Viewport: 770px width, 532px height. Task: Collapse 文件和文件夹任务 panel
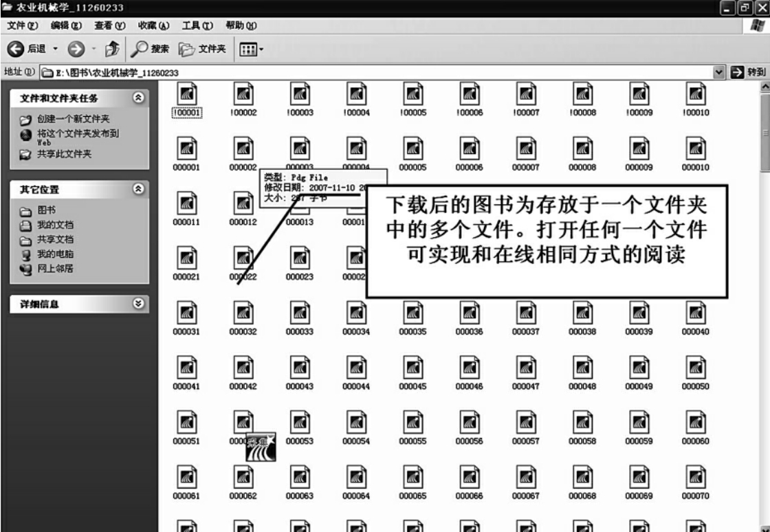(x=138, y=98)
